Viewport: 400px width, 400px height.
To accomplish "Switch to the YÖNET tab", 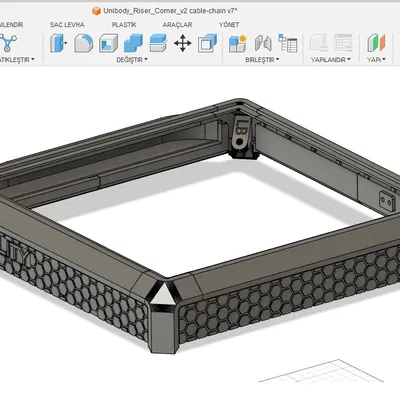I will click(229, 25).
